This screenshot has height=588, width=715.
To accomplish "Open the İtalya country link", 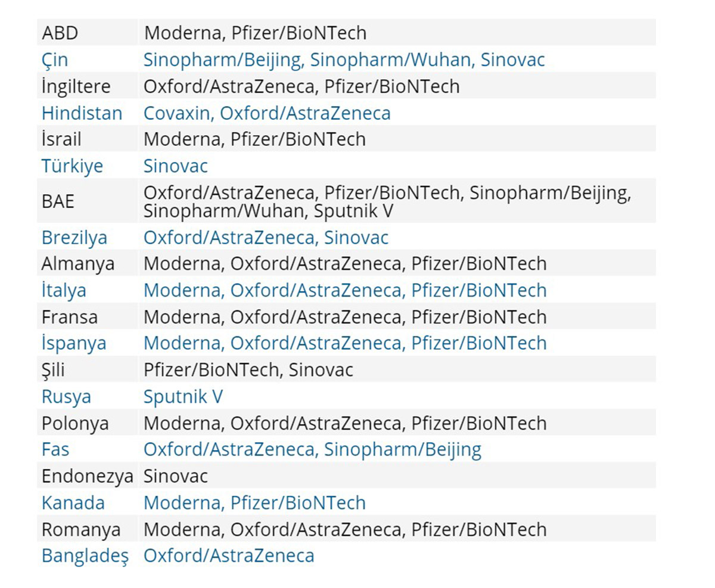I will click(x=64, y=290).
